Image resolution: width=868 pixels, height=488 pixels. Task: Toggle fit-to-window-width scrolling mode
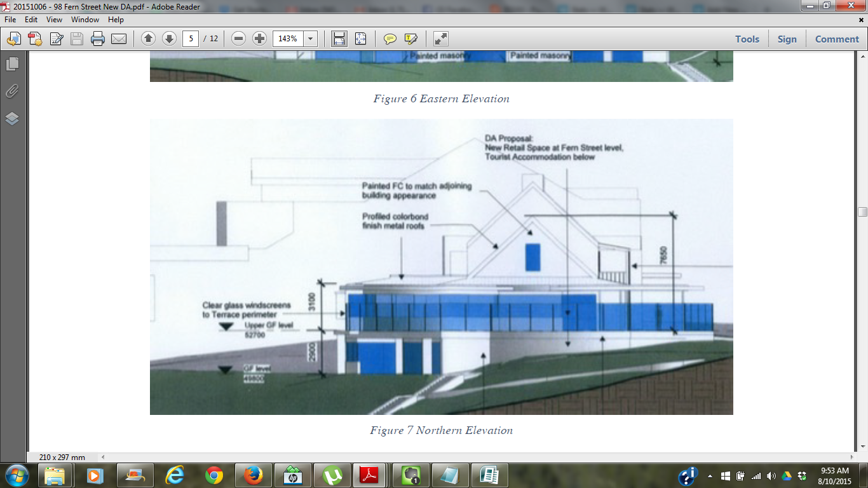click(x=339, y=39)
